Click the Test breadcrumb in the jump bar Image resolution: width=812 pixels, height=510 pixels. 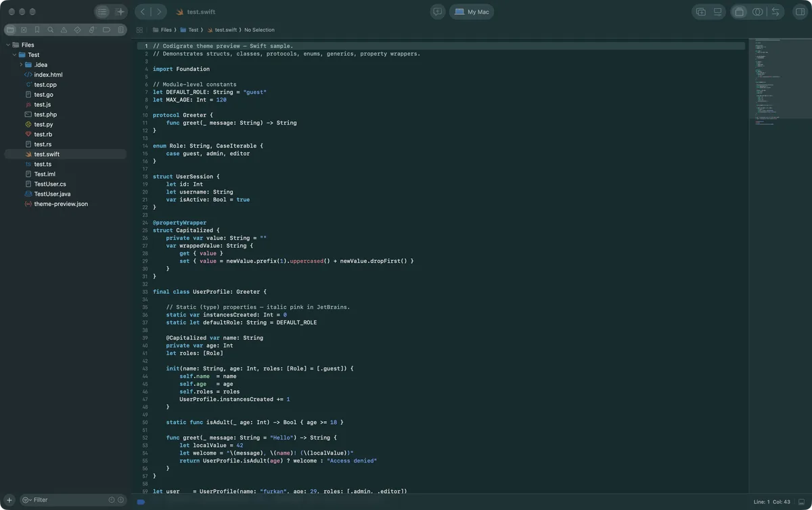coord(189,30)
